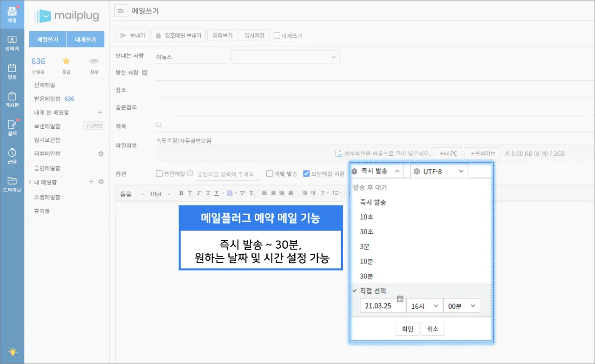Screen dimensions: 595x364
Task: Collapse the 즉시 발송 send-delay dropdown
Action: (x=377, y=171)
